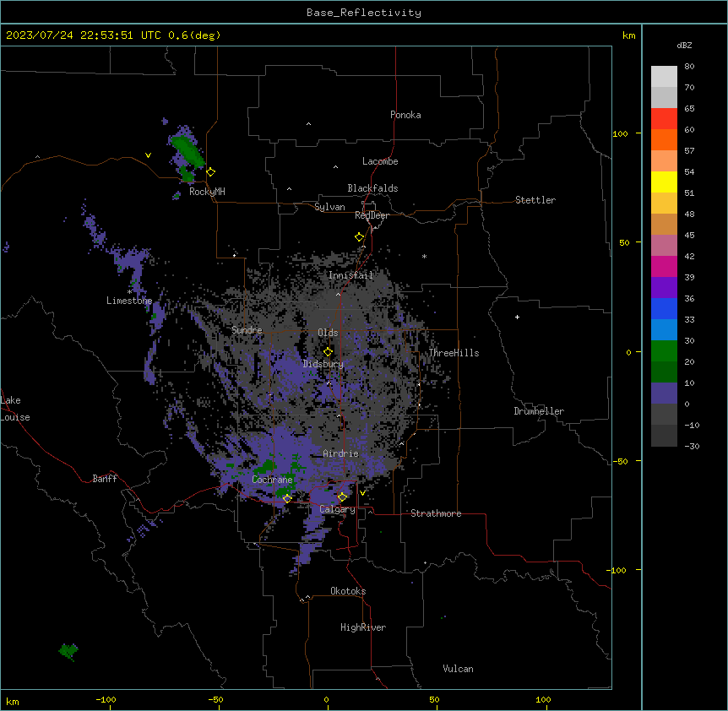Image resolution: width=728 pixels, height=711 pixels.
Task: Click the yellow V marker northwest of RockyMH
Action: pos(148,155)
